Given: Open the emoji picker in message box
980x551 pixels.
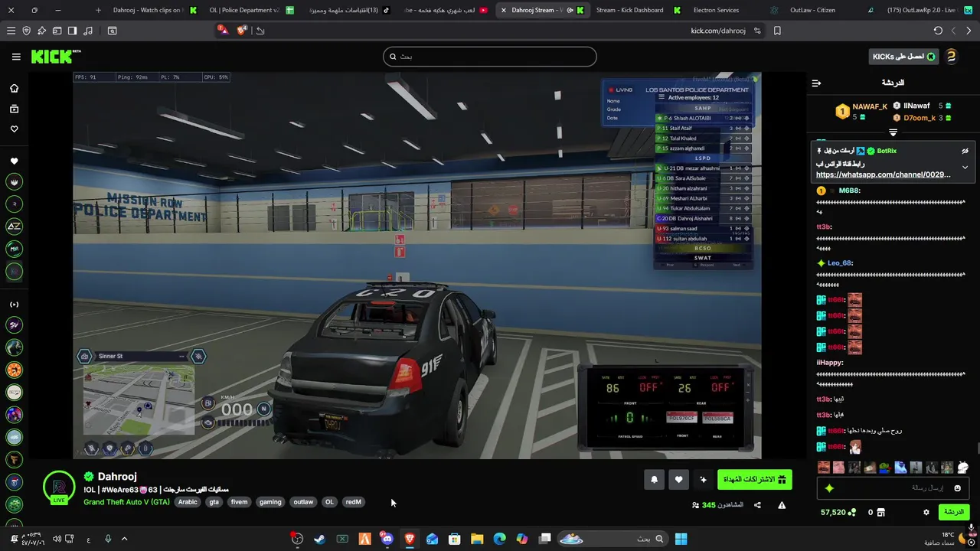Looking at the screenshot, I should click(957, 488).
